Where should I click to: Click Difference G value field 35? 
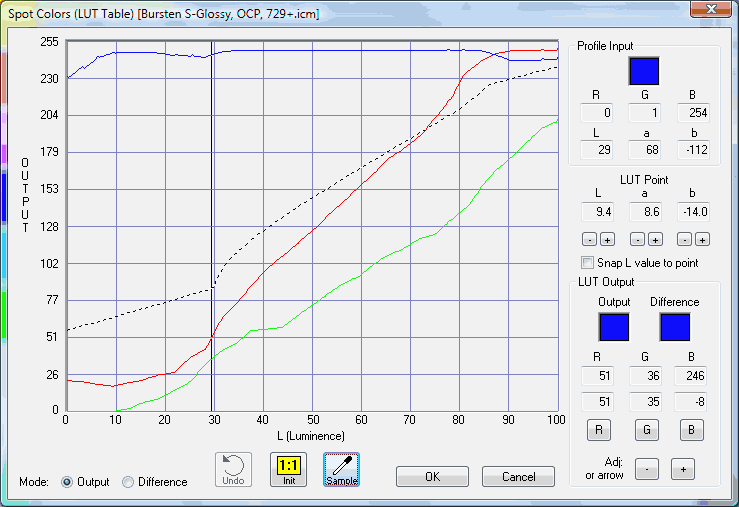(x=645, y=401)
